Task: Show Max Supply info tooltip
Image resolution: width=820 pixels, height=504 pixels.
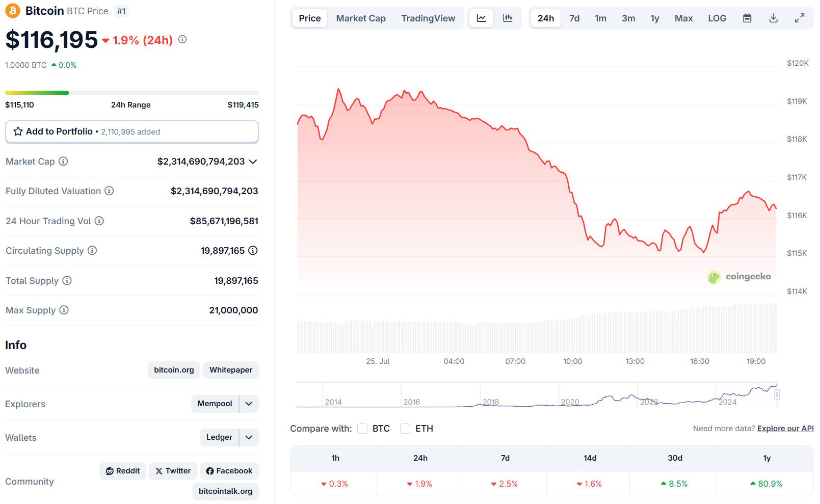Action: click(x=64, y=310)
